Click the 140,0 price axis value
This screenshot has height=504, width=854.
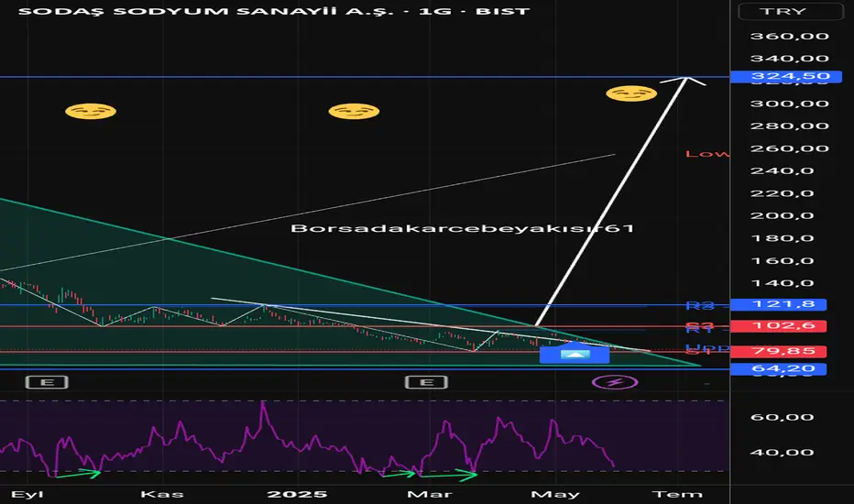pos(783,283)
